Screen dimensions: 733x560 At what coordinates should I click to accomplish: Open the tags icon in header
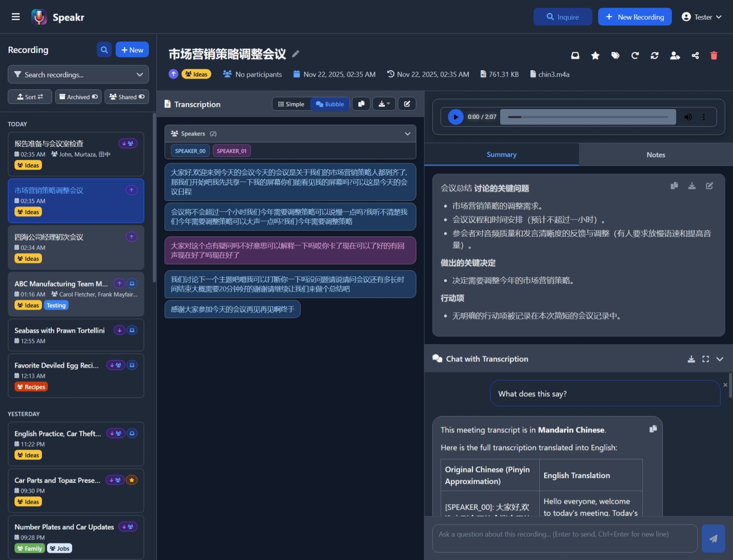point(615,56)
